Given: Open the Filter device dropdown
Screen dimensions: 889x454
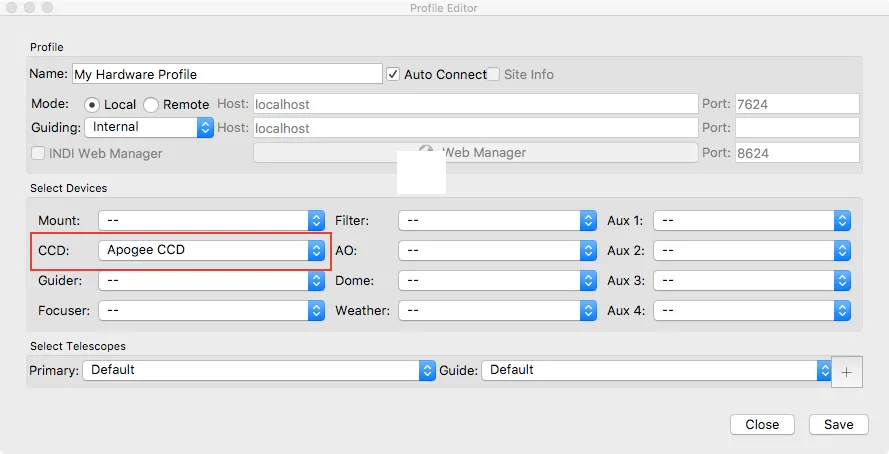Looking at the screenshot, I should (x=497, y=220).
